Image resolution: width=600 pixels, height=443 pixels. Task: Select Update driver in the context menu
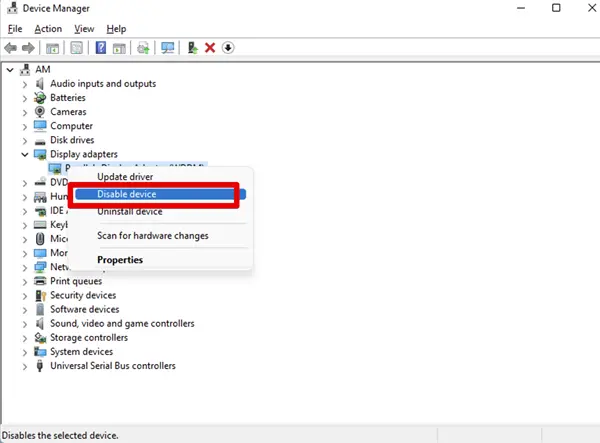click(125, 177)
